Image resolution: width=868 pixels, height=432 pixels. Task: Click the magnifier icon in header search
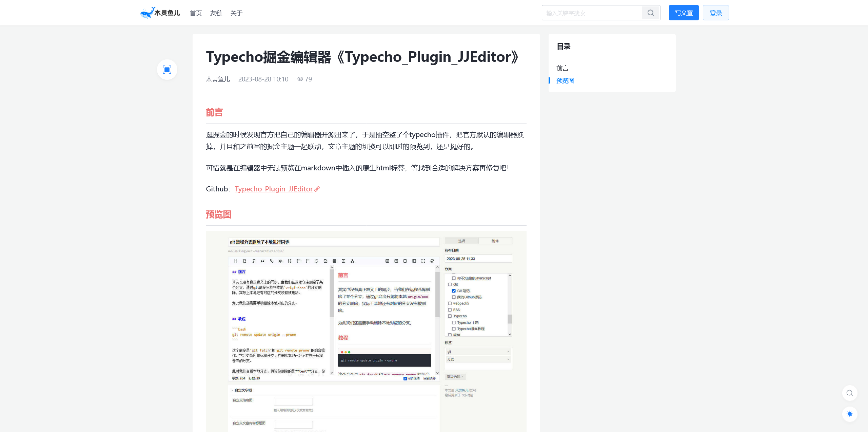click(650, 13)
